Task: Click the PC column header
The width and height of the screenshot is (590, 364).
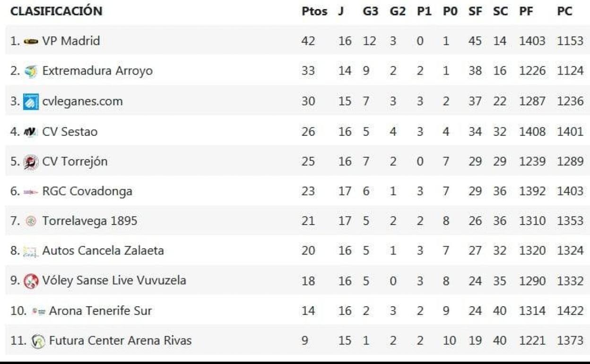Action: tap(564, 12)
